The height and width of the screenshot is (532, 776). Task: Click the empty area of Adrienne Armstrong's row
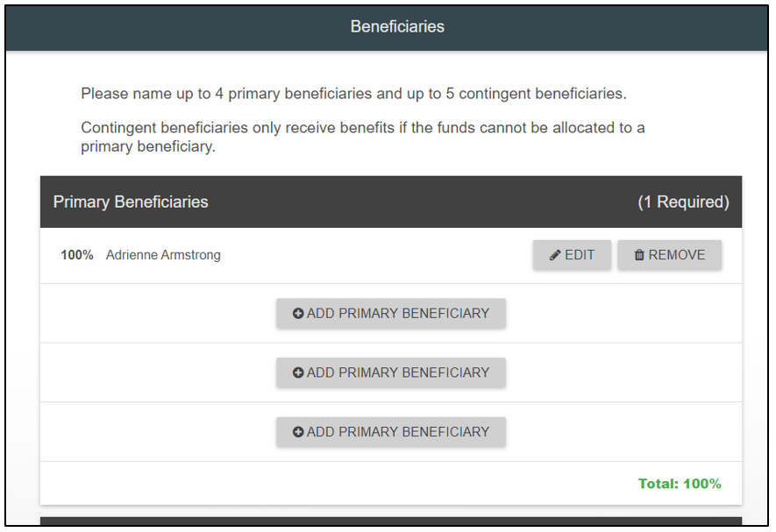tap(377, 255)
